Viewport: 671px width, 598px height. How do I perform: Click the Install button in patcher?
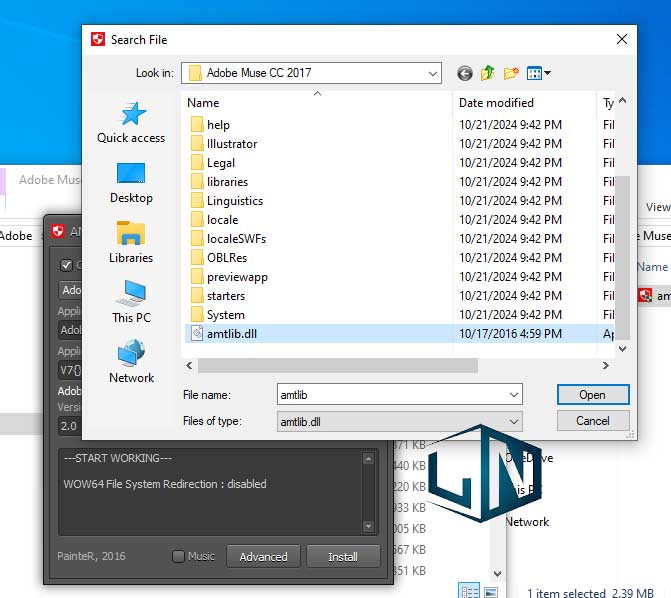point(343,556)
